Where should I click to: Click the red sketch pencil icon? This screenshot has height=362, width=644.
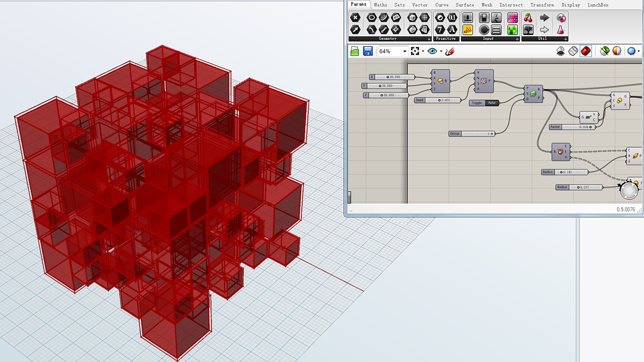[450, 51]
